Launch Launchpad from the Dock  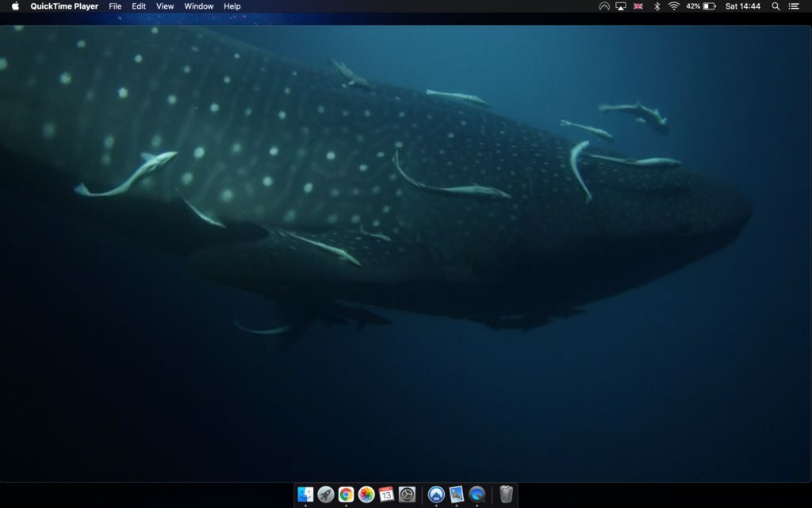tap(326, 495)
